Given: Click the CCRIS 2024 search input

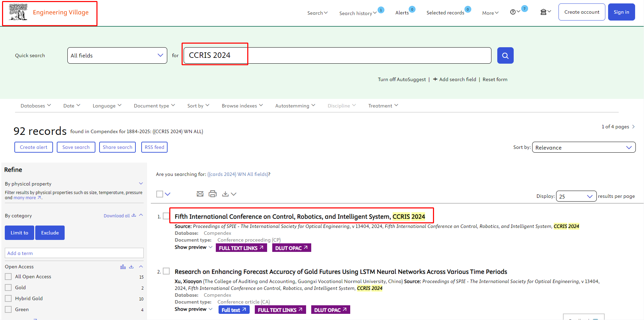Looking at the screenshot, I should coord(337,55).
